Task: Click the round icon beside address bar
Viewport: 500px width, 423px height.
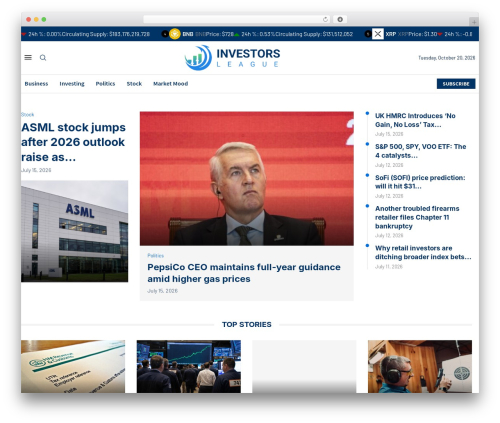Action: tap(340, 20)
